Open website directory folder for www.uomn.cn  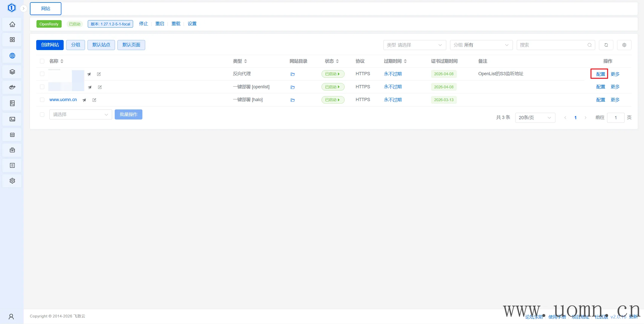tap(292, 100)
